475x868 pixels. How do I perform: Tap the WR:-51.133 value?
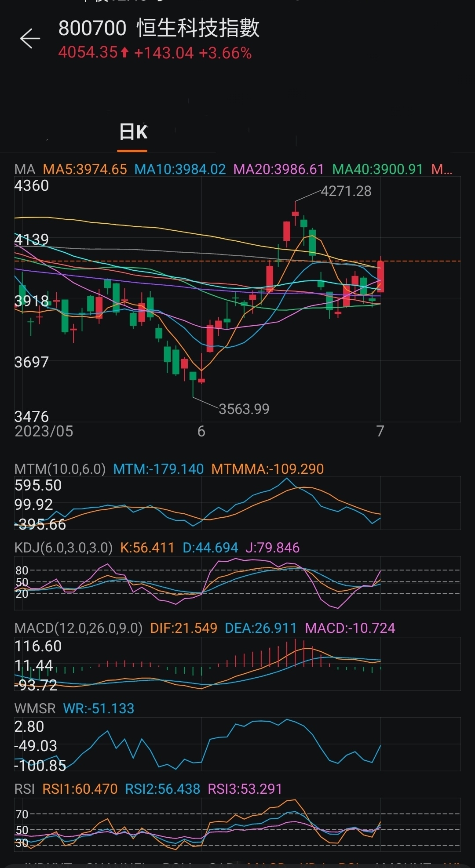(x=99, y=708)
